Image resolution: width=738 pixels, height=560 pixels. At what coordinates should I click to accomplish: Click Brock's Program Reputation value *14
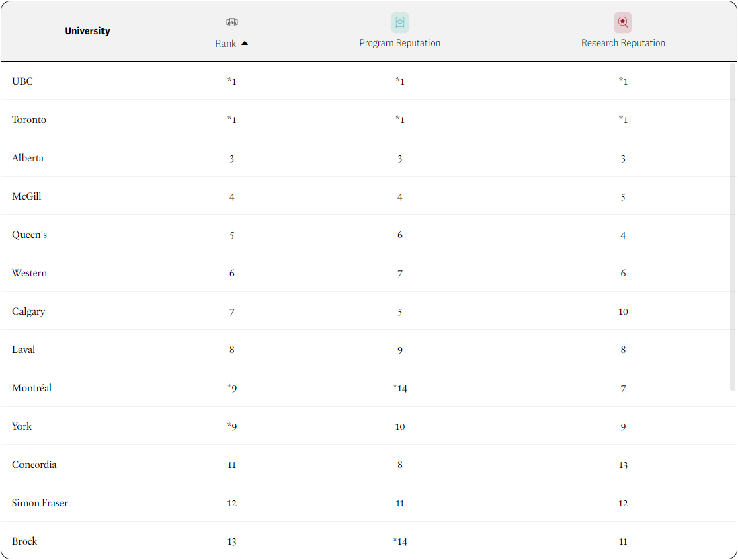coord(400,541)
